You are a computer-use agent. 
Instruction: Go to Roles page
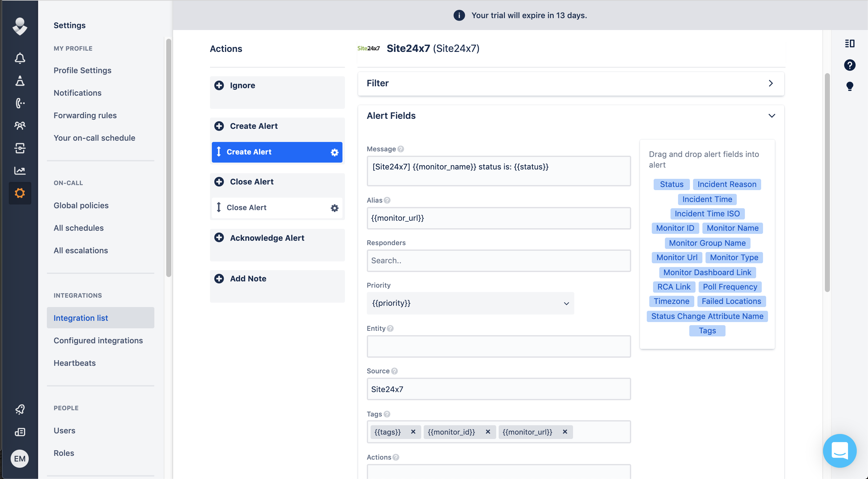tap(64, 453)
